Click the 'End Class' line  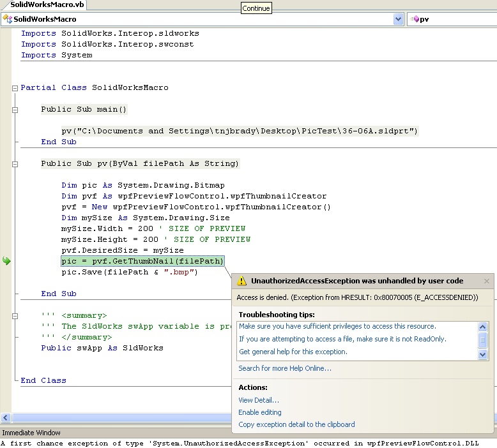tap(43, 380)
